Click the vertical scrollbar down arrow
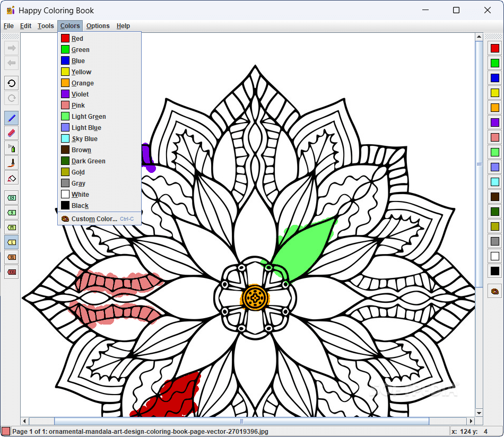Image resolution: width=504 pixels, height=437 pixels. [x=479, y=413]
